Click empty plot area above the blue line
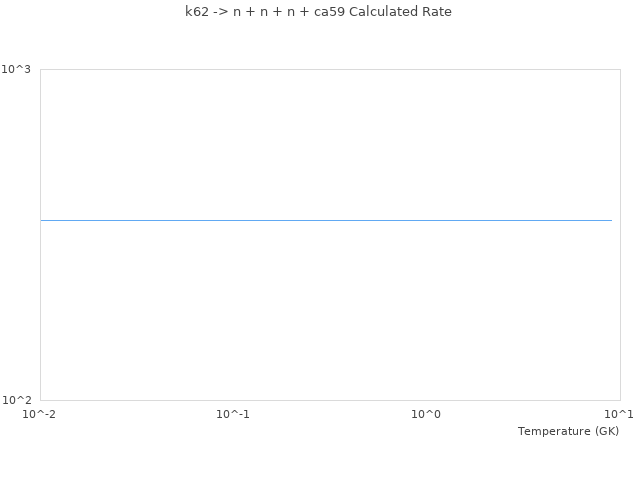 (326, 140)
